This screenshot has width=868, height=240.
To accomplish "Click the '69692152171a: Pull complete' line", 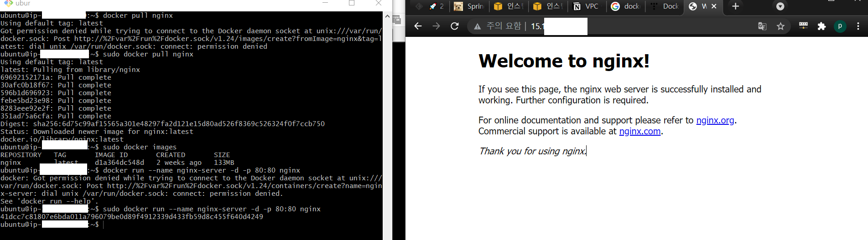I will coord(56,77).
